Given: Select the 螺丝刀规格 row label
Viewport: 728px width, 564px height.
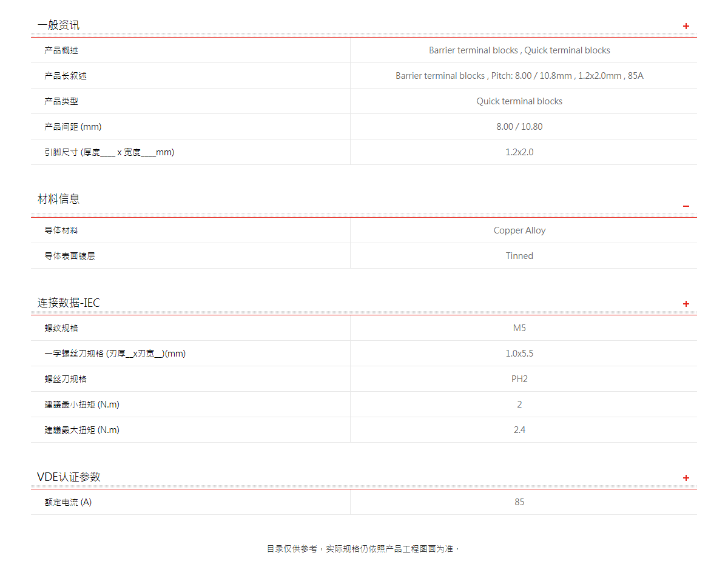Looking at the screenshot, I should coord(66,379).
